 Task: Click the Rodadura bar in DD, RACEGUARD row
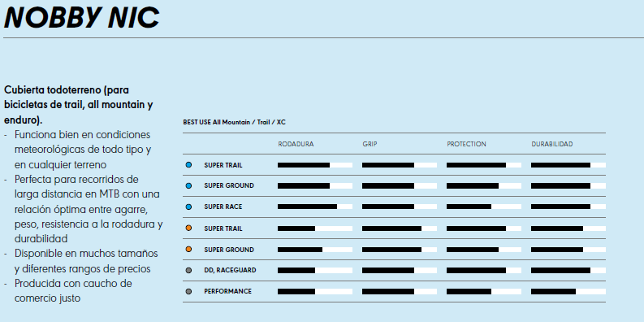point(315,271)
